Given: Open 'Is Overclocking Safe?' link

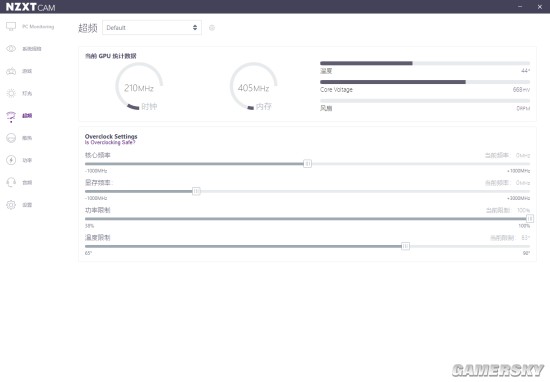Looking at the screenshot, I should (110, 142).
